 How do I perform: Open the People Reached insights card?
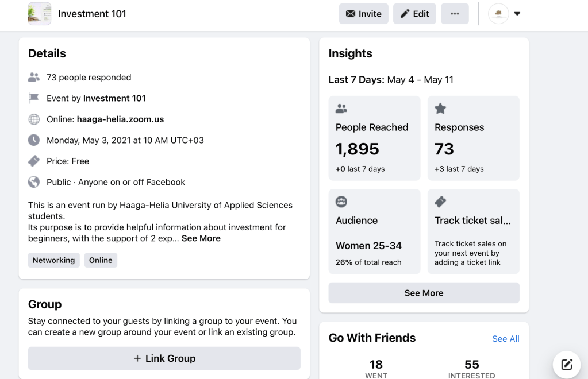(x=374, y=138)
